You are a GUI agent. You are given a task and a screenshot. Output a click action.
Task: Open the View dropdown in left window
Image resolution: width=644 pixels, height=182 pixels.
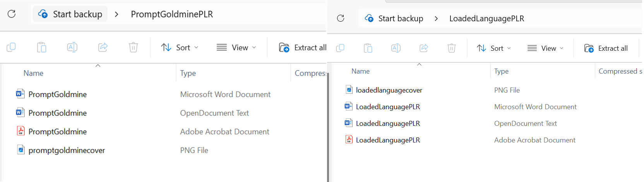click(x=236, y=47)
